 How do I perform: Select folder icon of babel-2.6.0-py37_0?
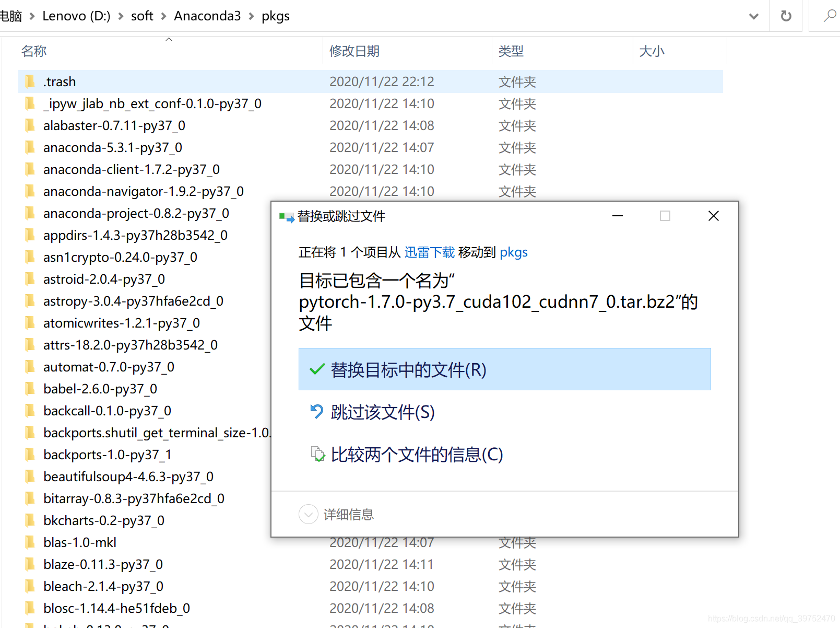(30, 388)
